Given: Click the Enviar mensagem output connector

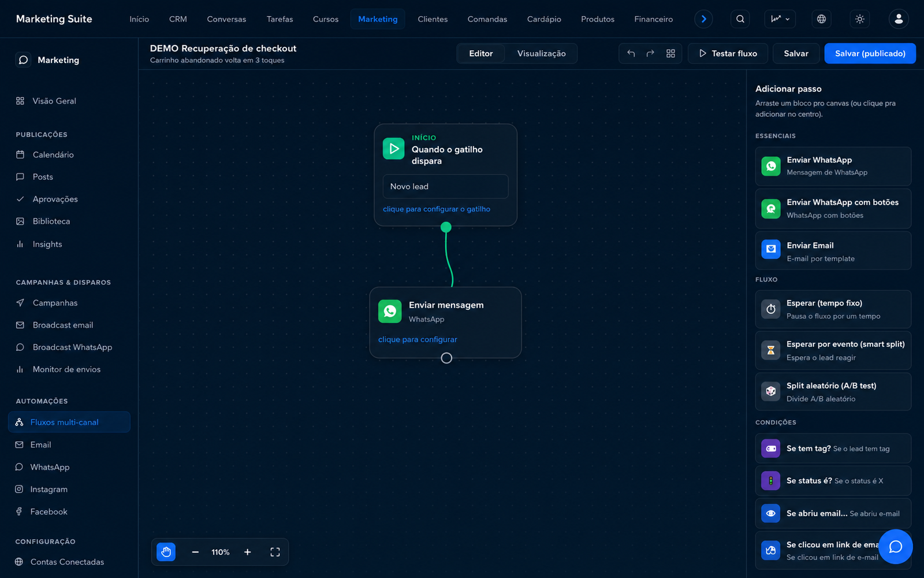Looking at the screenshot, I should coord(446,358).
